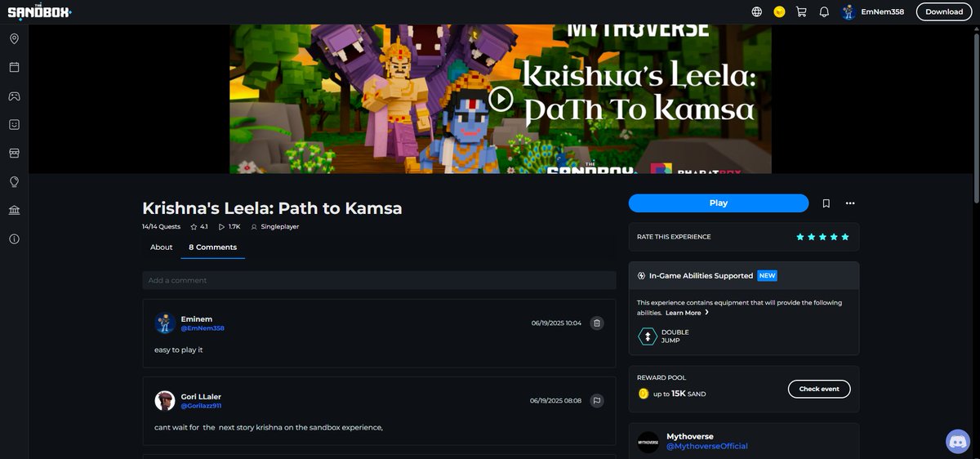This screenshot has width=980, height=459.
Task: Click the NEW badge on abilities
Action: tap(767, 276)
